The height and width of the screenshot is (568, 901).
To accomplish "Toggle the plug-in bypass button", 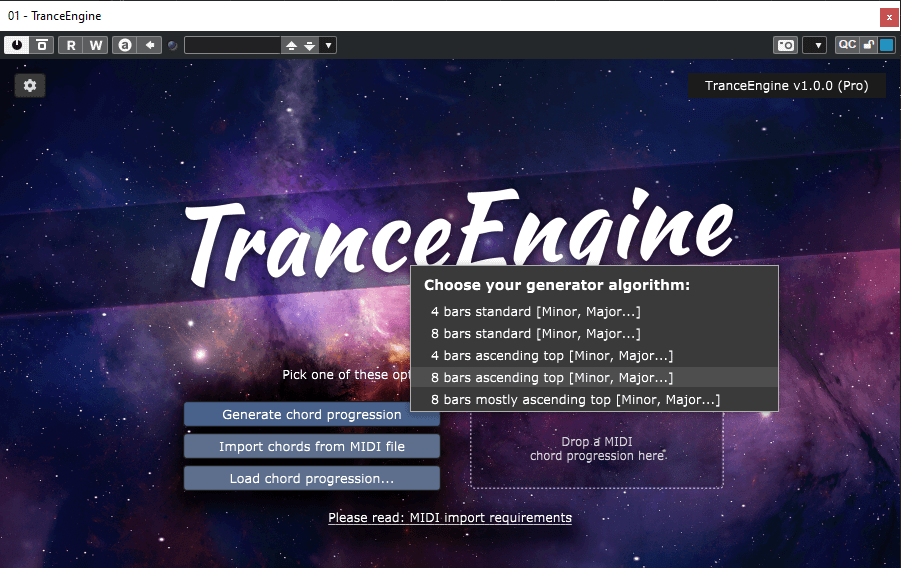I will tap(42, 45).
